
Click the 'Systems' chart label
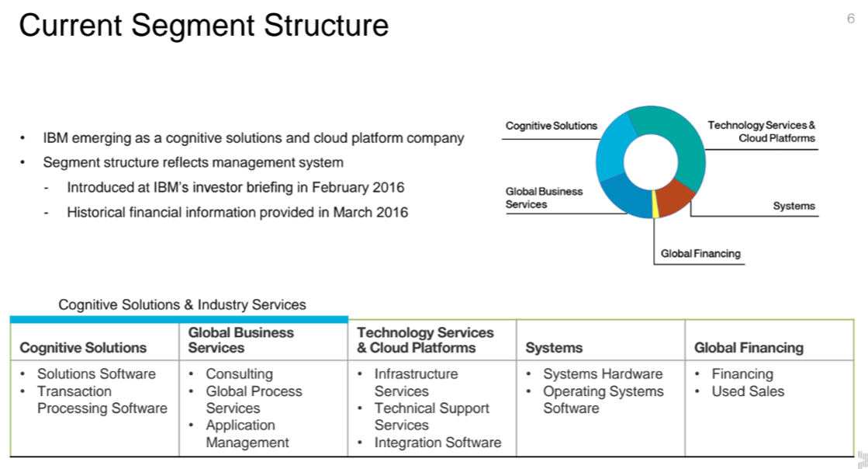(x=794, y=206)
